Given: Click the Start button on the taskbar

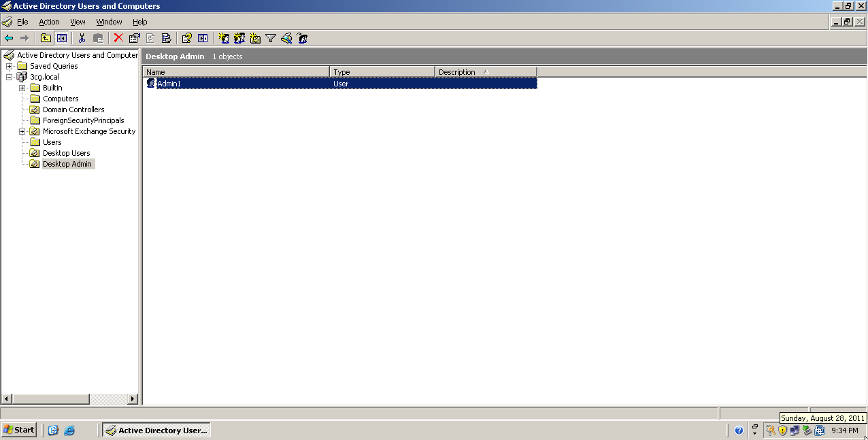Looking at the screenshot, I should 18,429.
